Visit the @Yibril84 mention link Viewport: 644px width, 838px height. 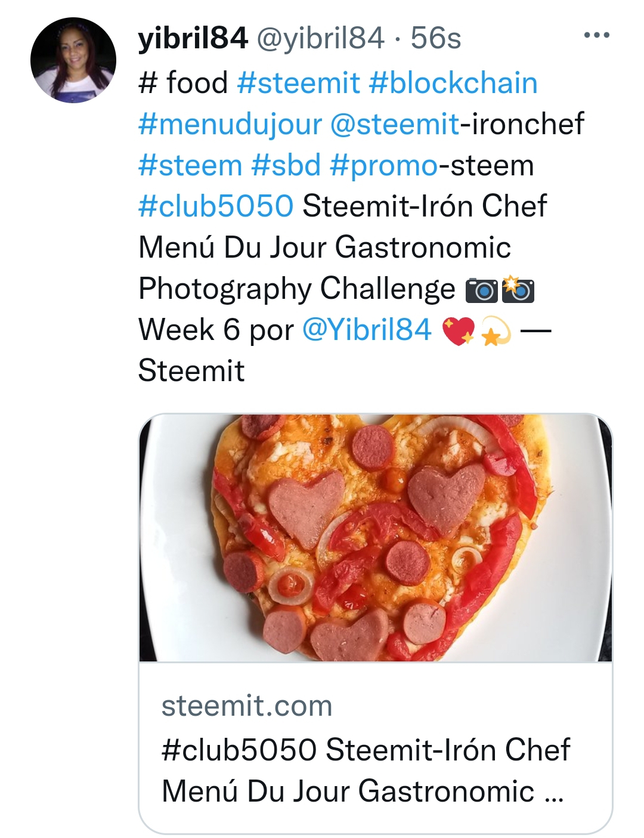pos(367,330)
